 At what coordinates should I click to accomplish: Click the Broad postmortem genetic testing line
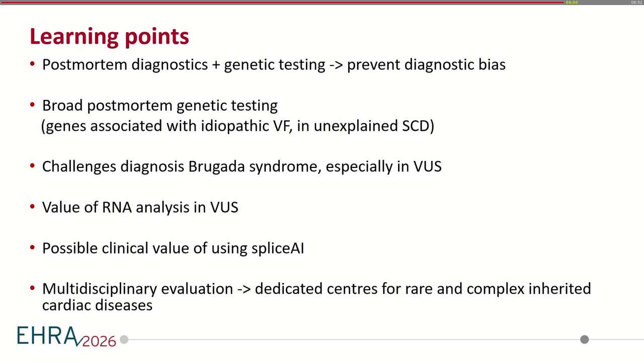click(x=160, y=106)
